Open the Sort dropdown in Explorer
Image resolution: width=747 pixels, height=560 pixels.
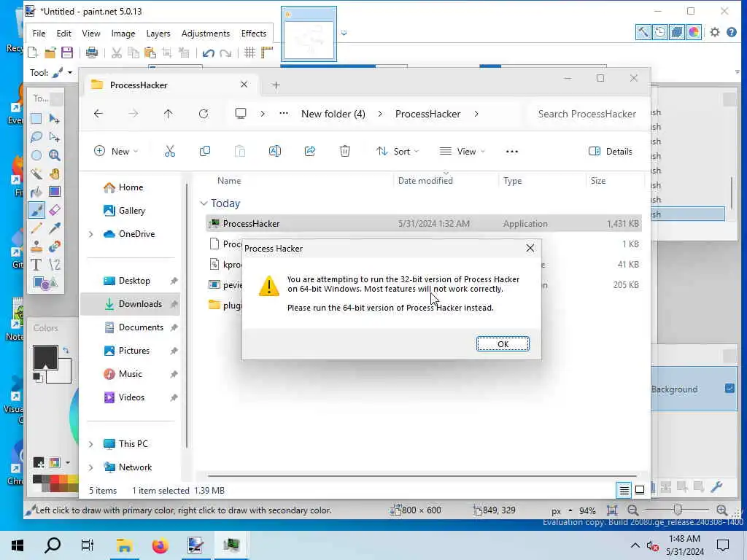click(398, 152)
